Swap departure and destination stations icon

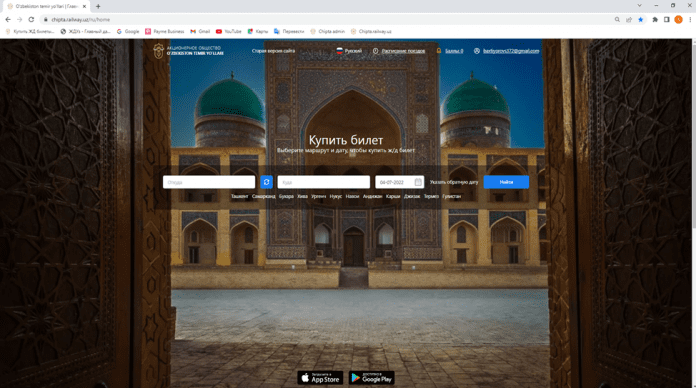pyautogui.click(x=266, y=182)
